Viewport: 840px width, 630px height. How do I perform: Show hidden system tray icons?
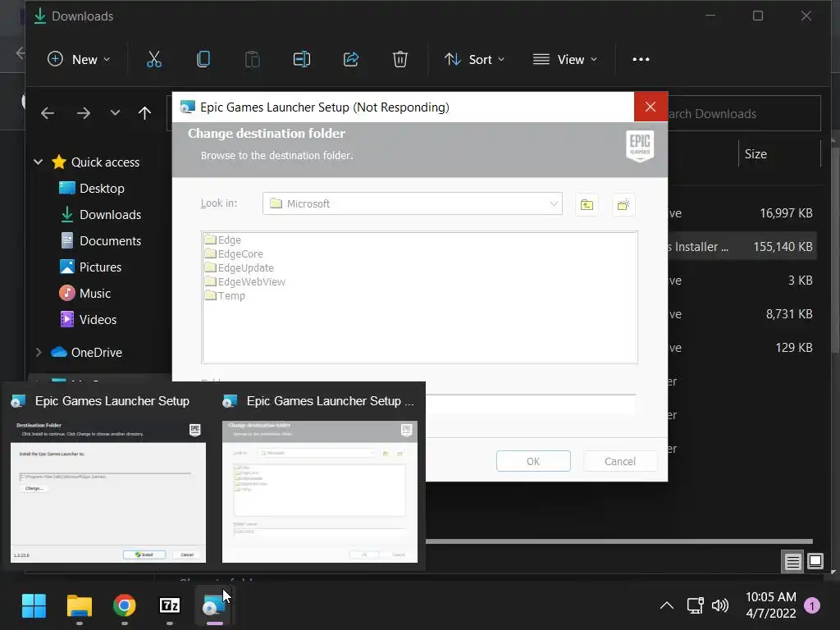point(666,606)
